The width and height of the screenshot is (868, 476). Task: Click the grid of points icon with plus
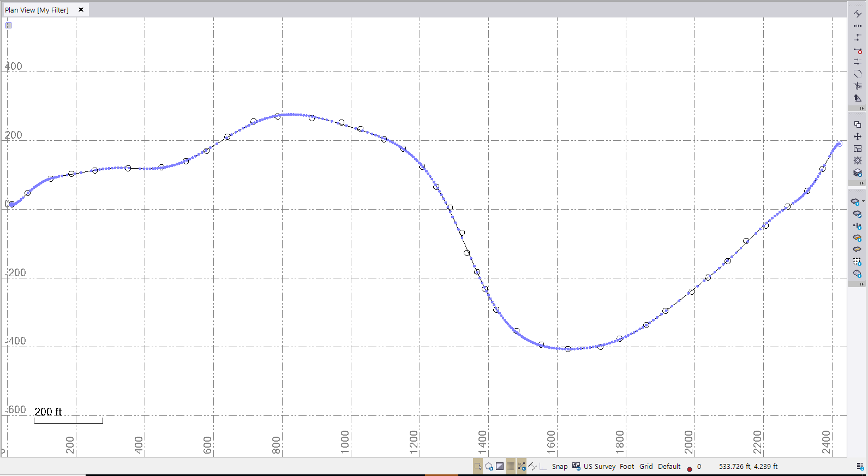[x=857, y=262]
